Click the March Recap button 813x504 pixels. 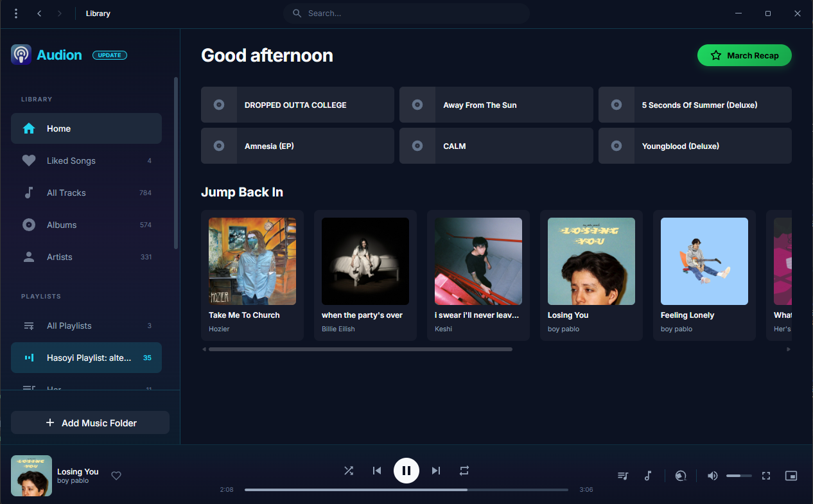744,55
